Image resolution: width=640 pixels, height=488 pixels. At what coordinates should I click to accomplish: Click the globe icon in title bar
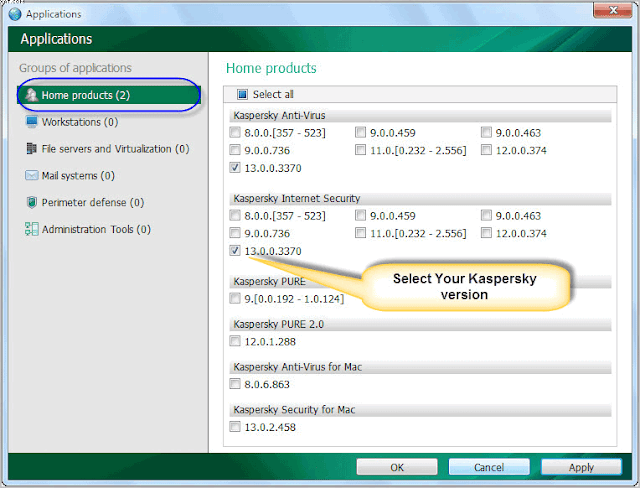click(x=15, y=14)
